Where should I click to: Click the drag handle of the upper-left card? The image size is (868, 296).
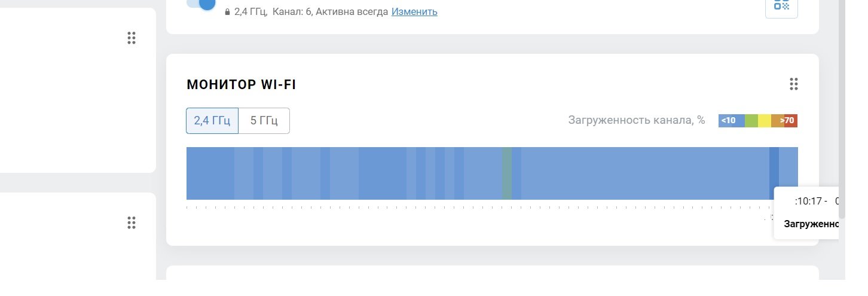pyautogui.click(x=132, y=38)
